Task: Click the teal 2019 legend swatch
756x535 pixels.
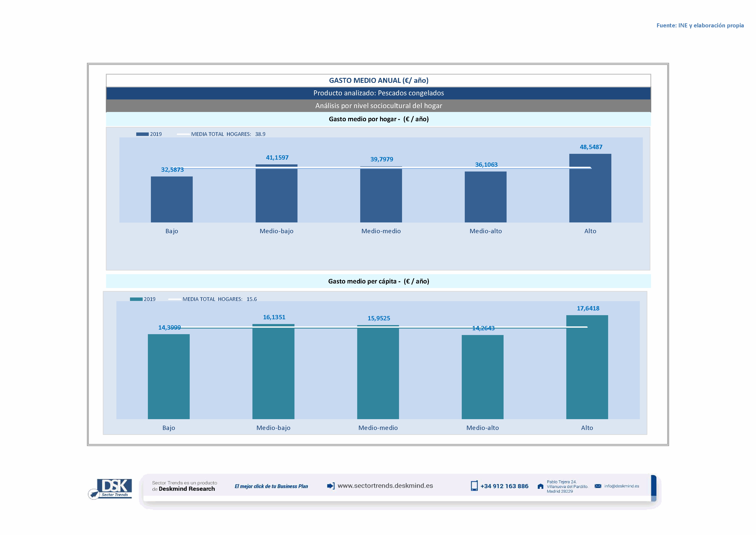Action: [x=136, y=299]
